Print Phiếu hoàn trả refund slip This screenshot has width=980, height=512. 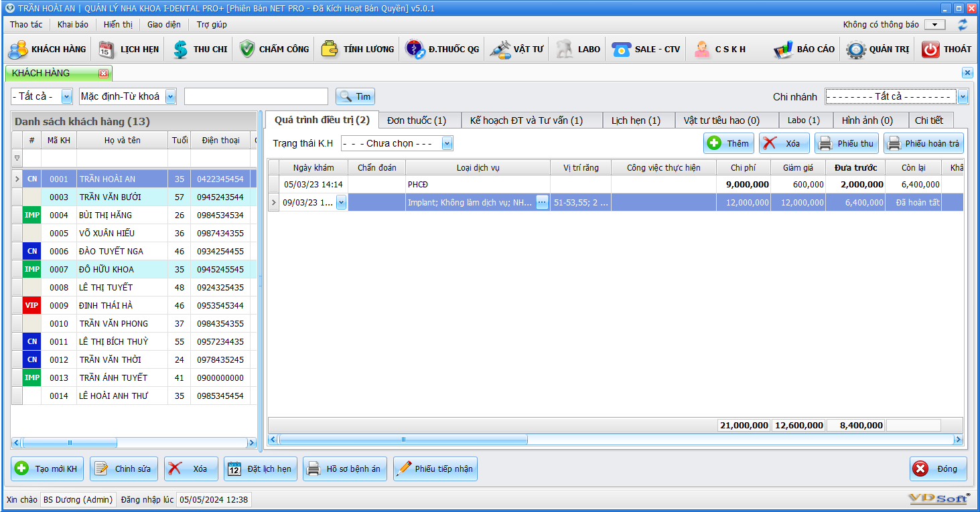[924, 143]
